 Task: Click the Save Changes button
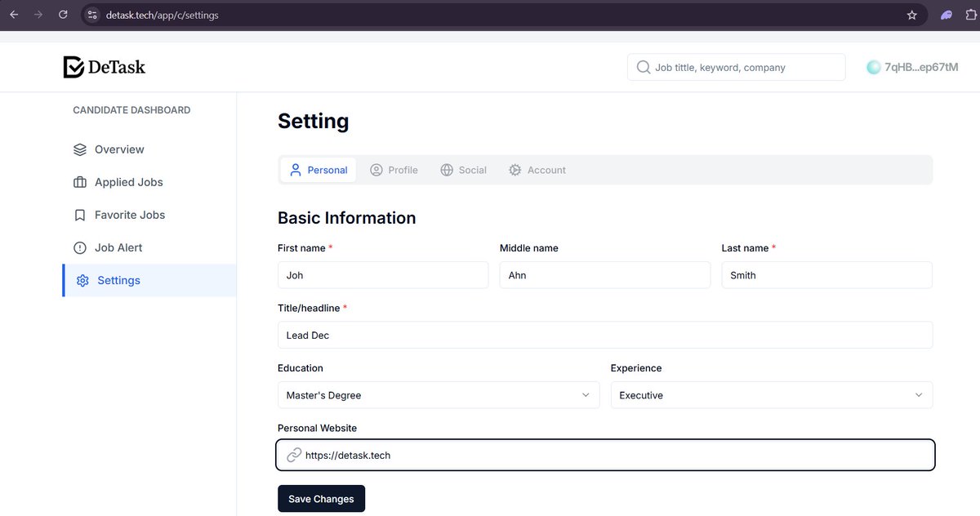[321, 498]
